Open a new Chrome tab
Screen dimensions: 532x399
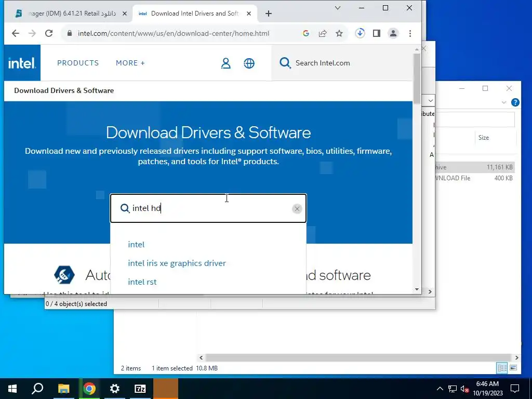click(x=269, y=14)
